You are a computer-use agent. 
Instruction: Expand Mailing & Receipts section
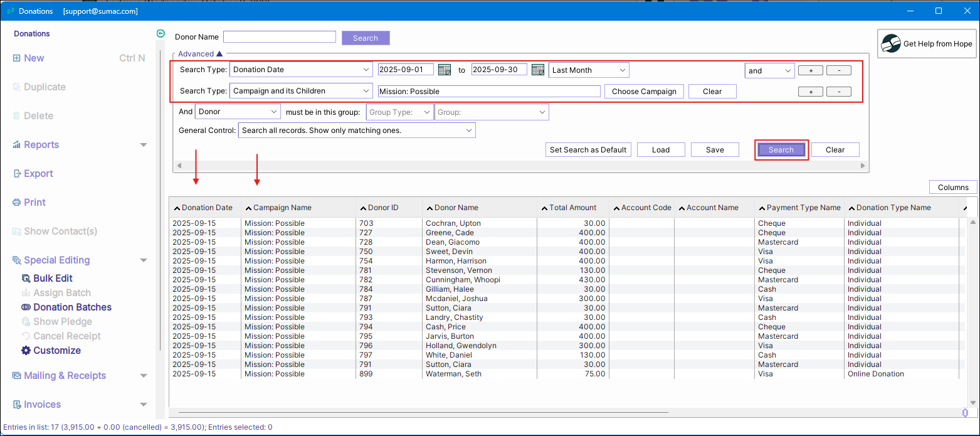(x=144, y=376)
